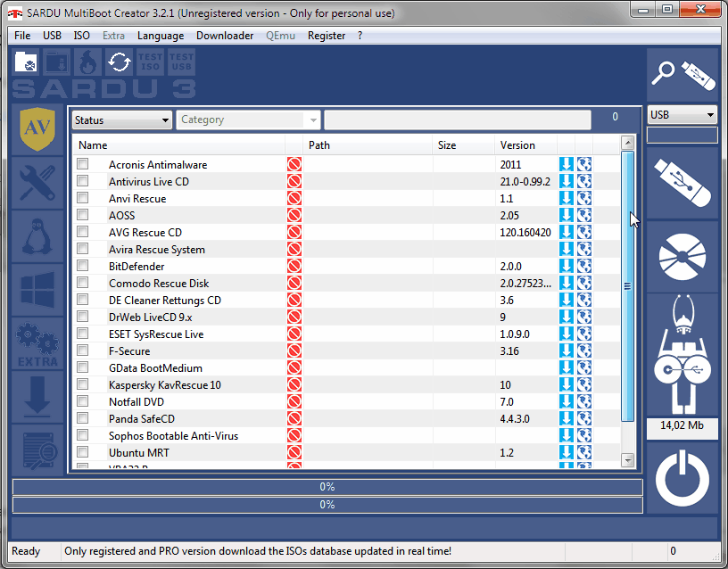Screen dimensions: 728x569
Task: Check the Acronis Antimalware checkbox
Action: (83, 164)
